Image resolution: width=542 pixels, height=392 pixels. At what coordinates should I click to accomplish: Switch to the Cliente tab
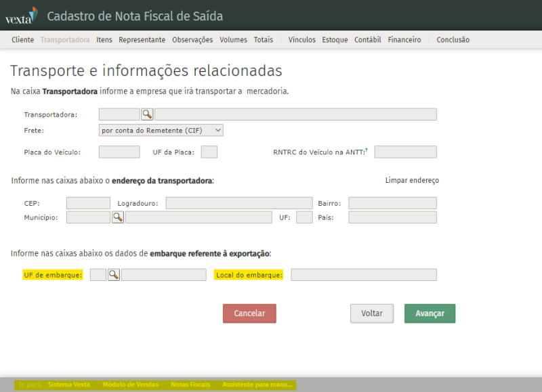click(22, 40)
